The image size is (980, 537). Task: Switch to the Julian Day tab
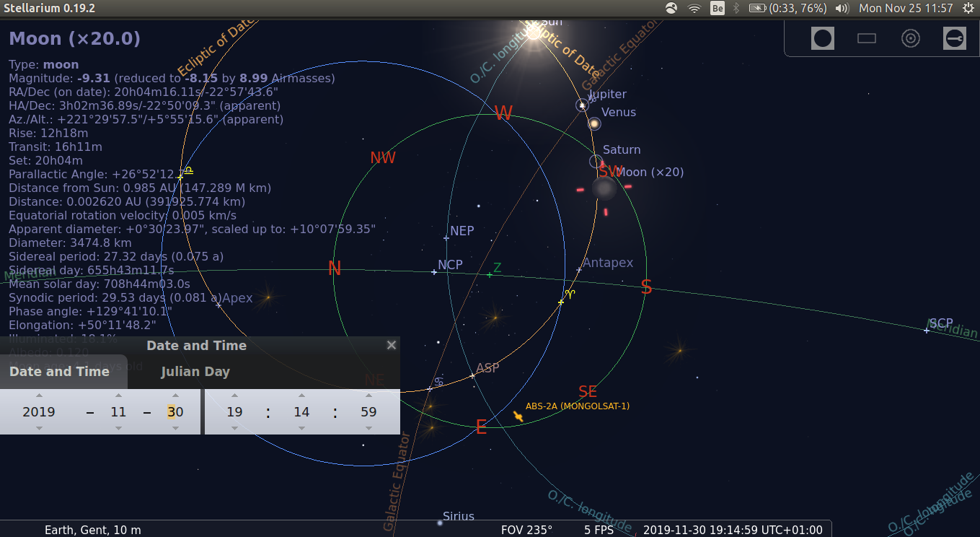point(195,372)
